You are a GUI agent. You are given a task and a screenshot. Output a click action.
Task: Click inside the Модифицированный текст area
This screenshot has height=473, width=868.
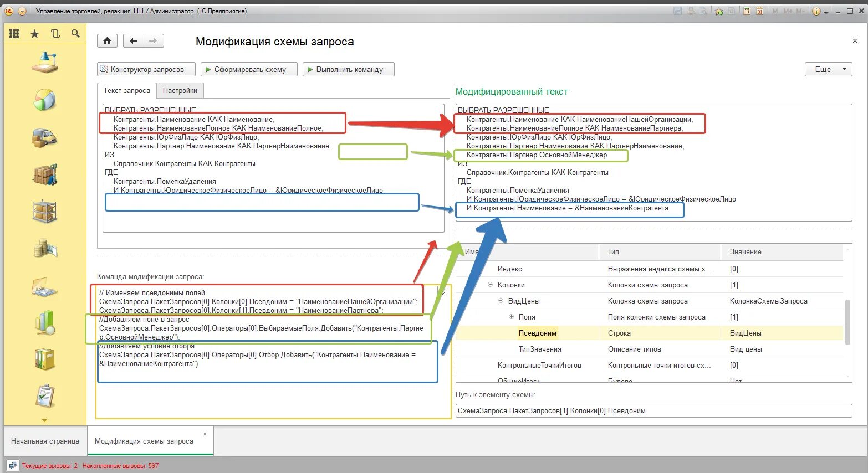click(x=653, y=163)
